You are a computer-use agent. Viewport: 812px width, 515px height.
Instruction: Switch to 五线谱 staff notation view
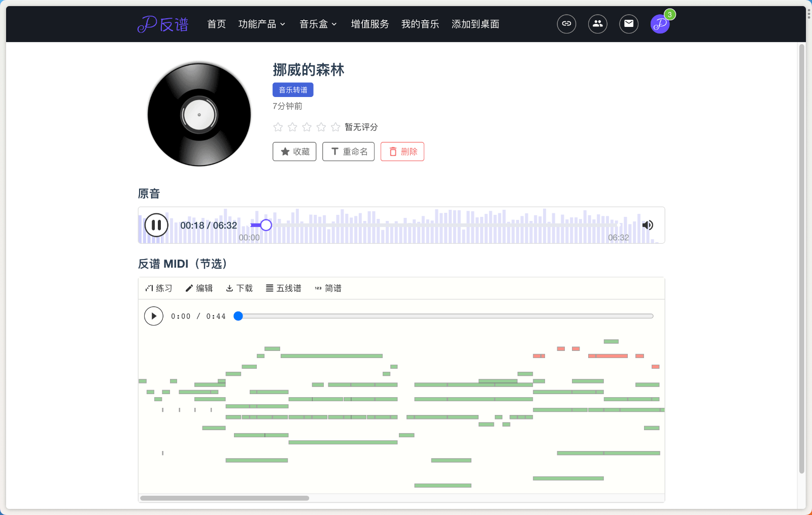point(284,288)
